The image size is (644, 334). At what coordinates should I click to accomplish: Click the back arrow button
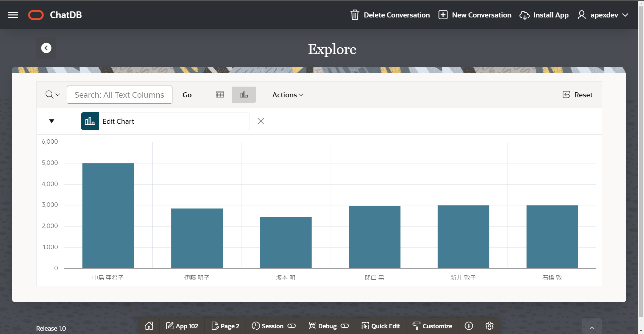(x=46, y=48)
